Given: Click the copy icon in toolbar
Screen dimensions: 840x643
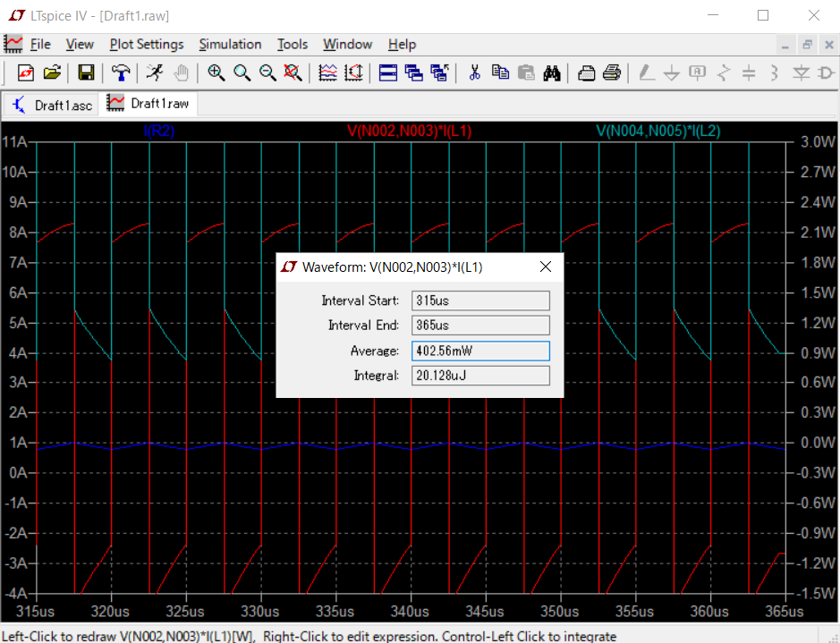Looking at the screenshot, I should click(500, 72).
